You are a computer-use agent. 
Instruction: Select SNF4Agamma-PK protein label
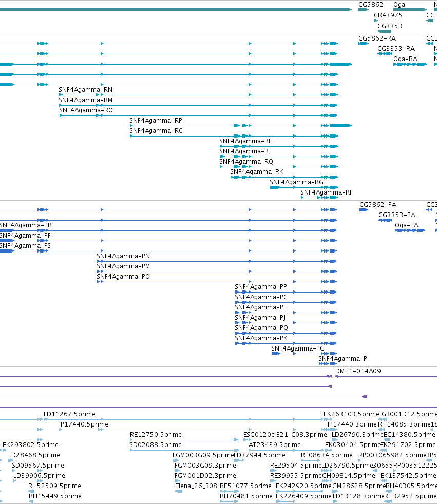tap(261, 338)
